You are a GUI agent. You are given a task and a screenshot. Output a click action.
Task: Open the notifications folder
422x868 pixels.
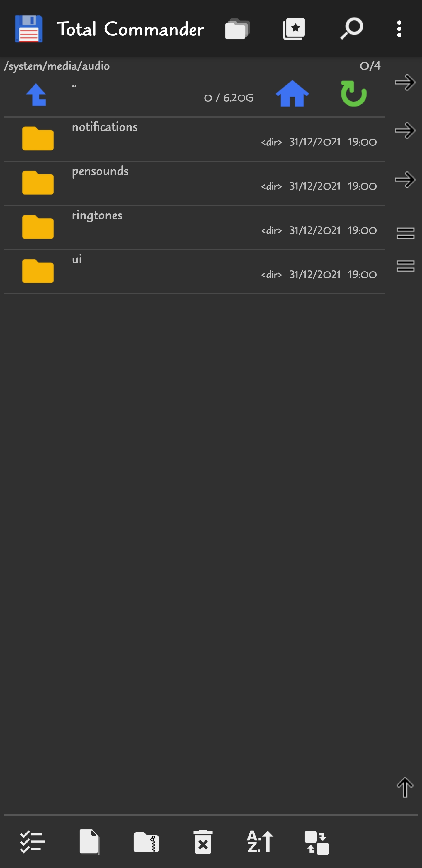(194, 138)
